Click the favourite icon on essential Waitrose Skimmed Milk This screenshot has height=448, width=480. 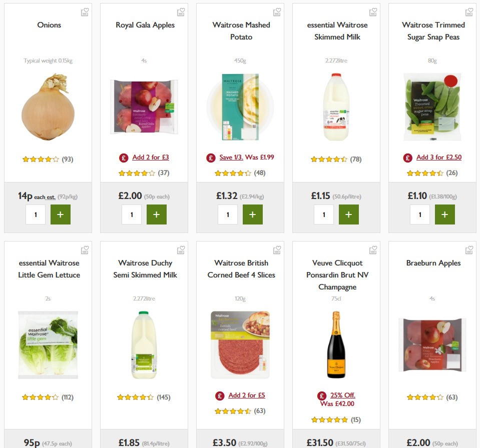(x=373, y=11)
